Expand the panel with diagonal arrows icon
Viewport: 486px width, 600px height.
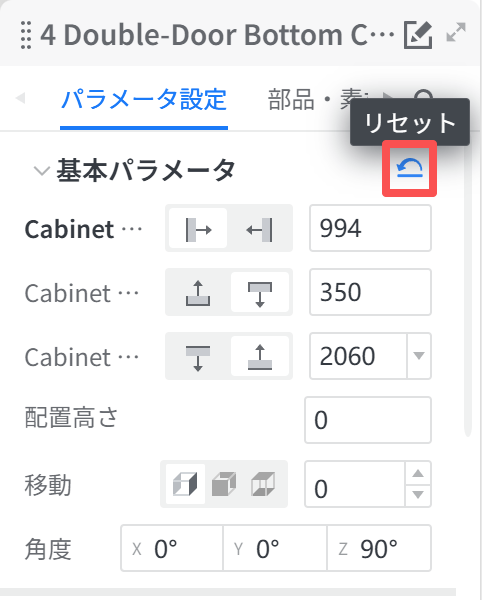[456, 33]
